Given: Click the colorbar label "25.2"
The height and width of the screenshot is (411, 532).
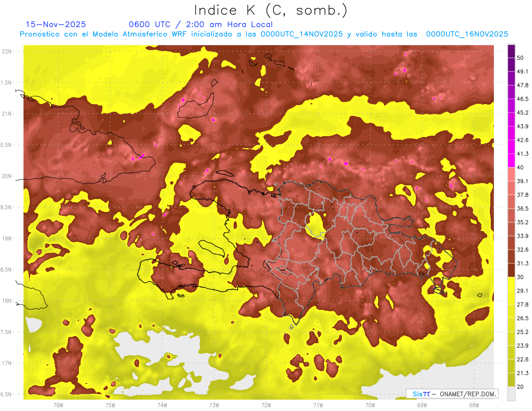Looking at the screenshot, I should click(523, 332).
